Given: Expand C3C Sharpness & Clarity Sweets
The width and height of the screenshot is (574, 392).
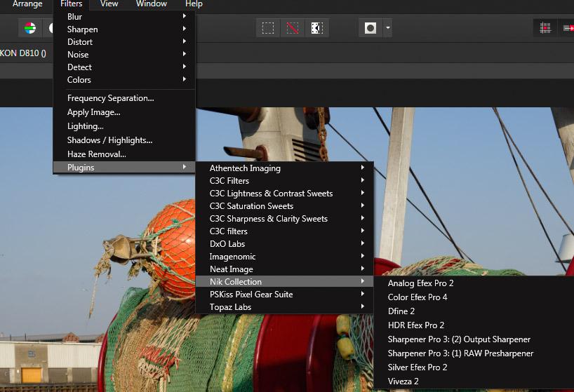Looking at the screenshot, I should [x=284, y=219].
